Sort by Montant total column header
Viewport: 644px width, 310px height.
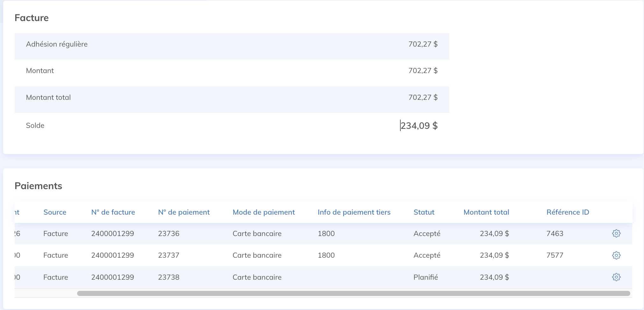click(x=486, y=212)
